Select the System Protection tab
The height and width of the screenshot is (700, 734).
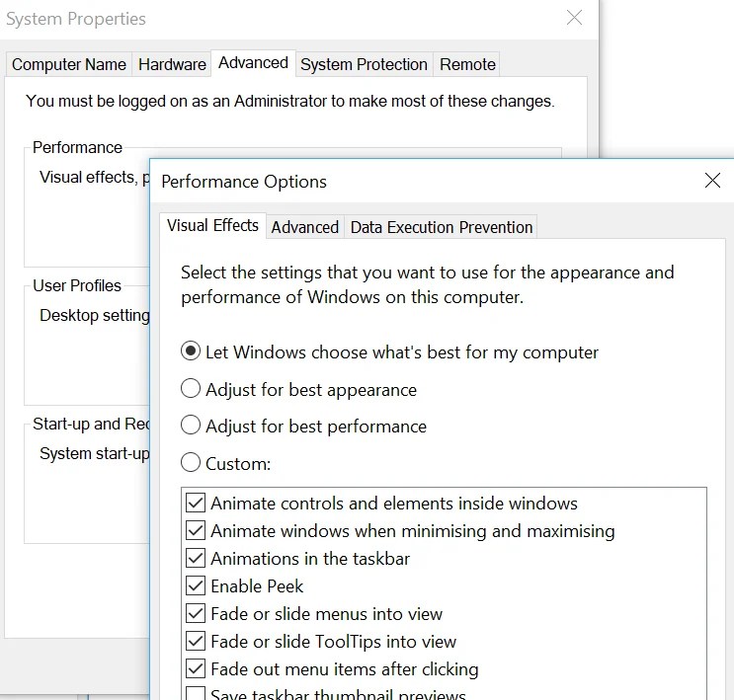click(364, 64)
